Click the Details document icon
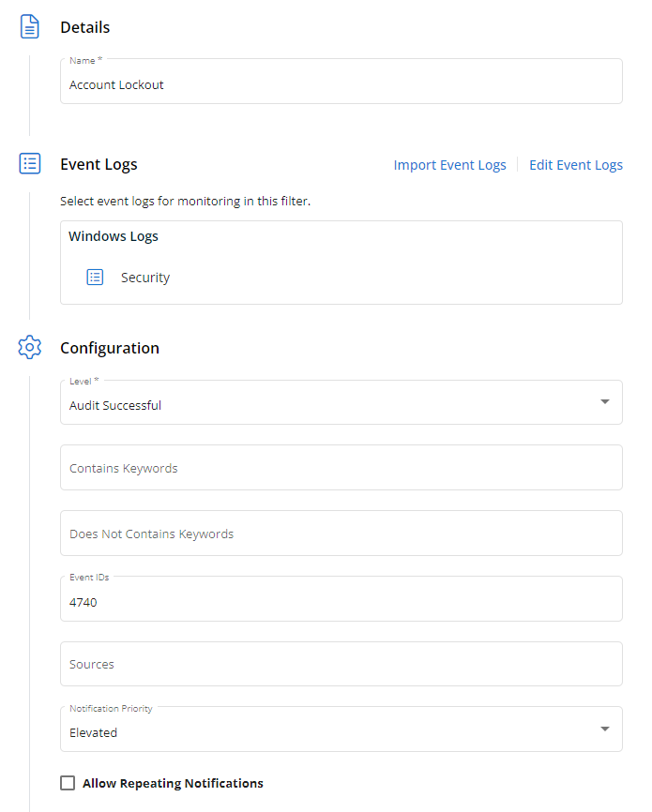The height and width of the screenshot is (812, 652). [x=30, y=27]
